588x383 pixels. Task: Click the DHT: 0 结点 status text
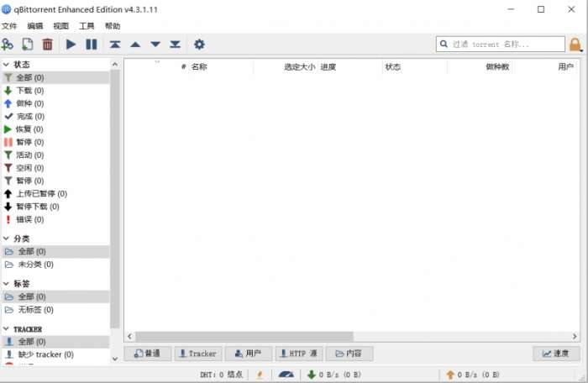pyautogui.click(x=221, y=375)
